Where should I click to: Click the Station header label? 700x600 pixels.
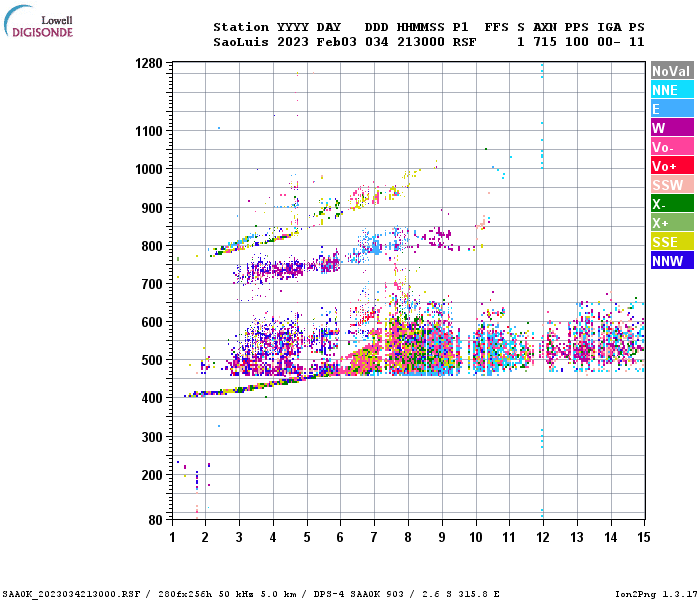241,27
